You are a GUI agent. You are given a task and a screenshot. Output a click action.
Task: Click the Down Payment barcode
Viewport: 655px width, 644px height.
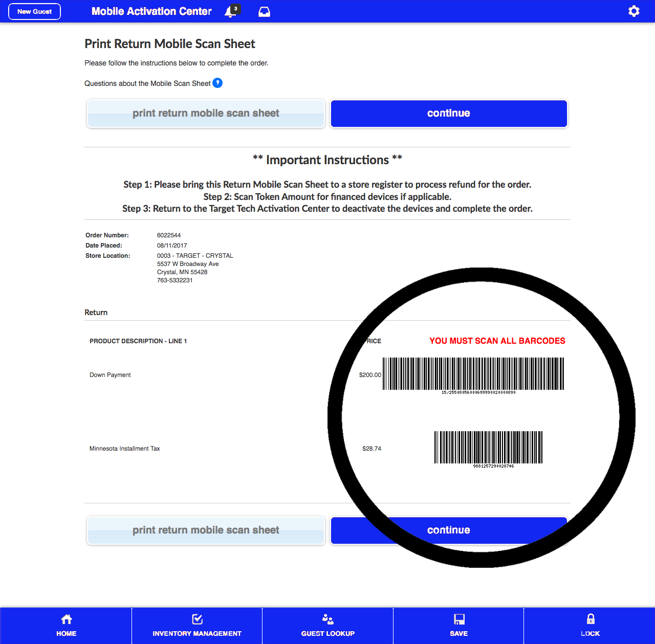click(x=473, y=375)
